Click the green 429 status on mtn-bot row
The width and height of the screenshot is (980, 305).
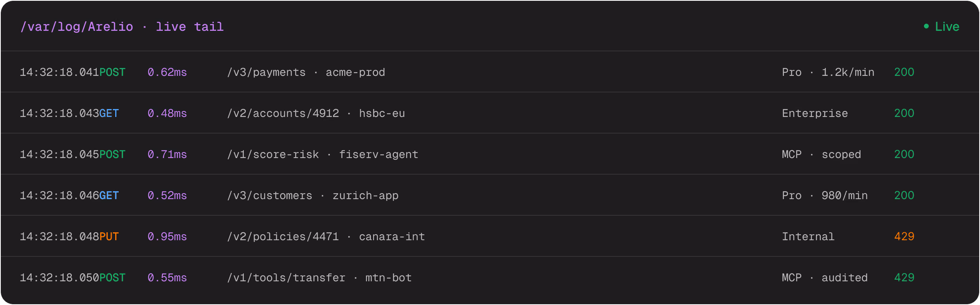904,278
